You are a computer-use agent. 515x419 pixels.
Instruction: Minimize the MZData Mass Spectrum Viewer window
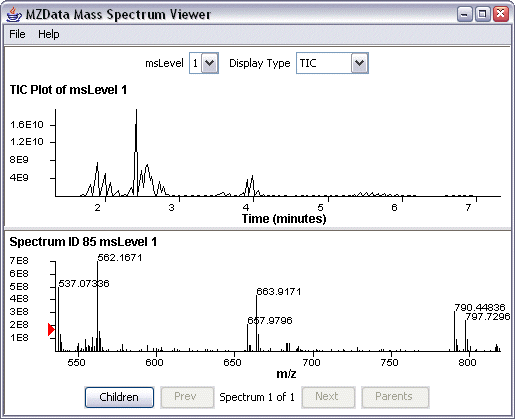(x=464, y=14)
